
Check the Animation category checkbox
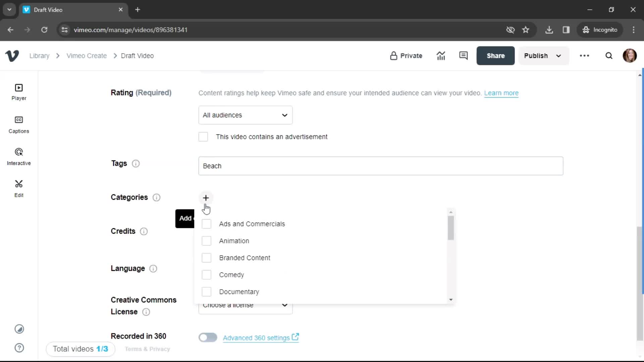[x=207, y=240]
